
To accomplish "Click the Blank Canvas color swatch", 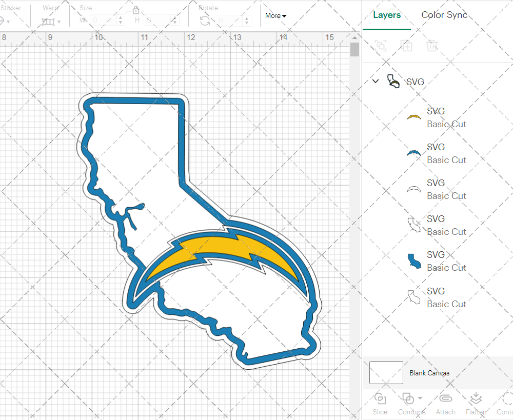I will (386, 373).
